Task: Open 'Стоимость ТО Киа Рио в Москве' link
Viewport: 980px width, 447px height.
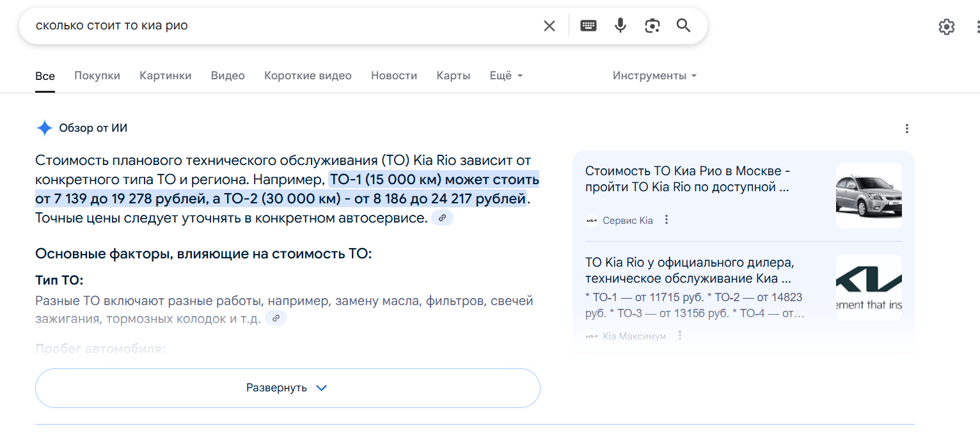Action: pyautogui.click(x=688, y=180)
